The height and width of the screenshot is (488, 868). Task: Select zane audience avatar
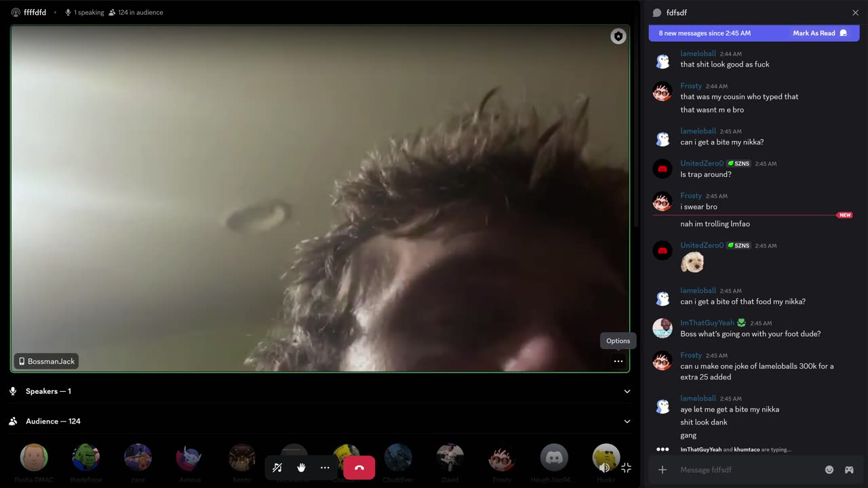(138, 457)
